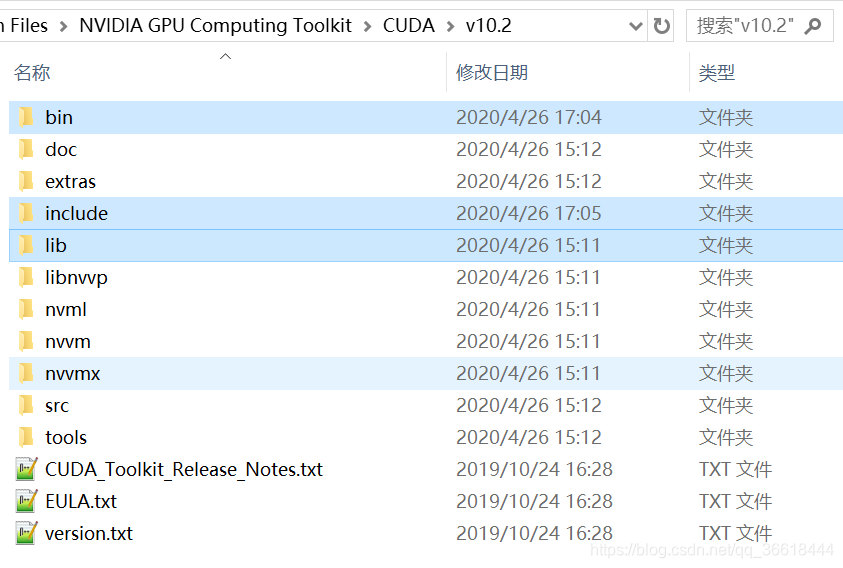Click include date 2020/4/26 17:05
Image resolution: width=843 pixels, height=568 pixels.
[528, 214]
